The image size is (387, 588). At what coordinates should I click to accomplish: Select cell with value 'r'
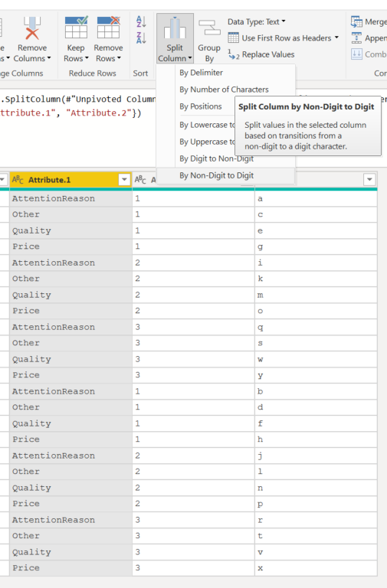click(x=316, y=520)
